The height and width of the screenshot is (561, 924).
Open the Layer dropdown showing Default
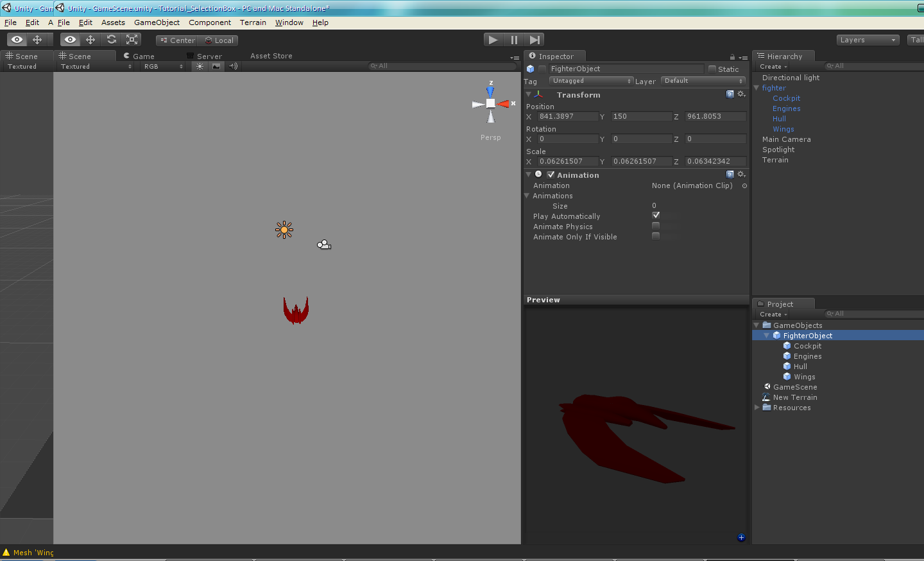pos(703,81)
